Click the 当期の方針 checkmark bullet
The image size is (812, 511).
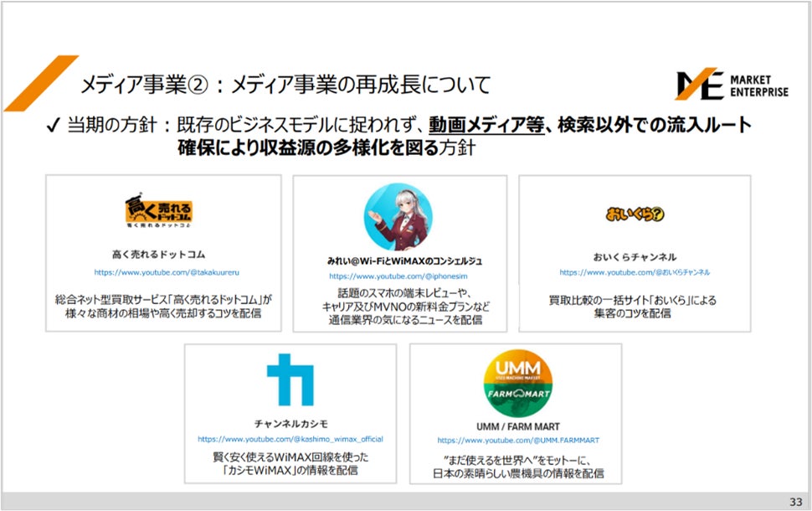coord(53,126)
